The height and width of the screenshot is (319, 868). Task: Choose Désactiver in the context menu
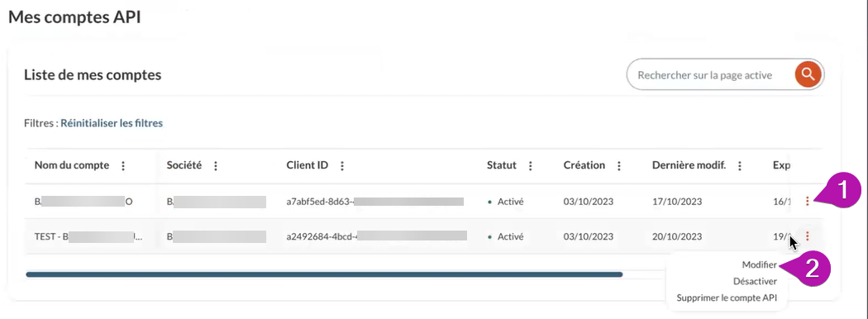(755, 281)
